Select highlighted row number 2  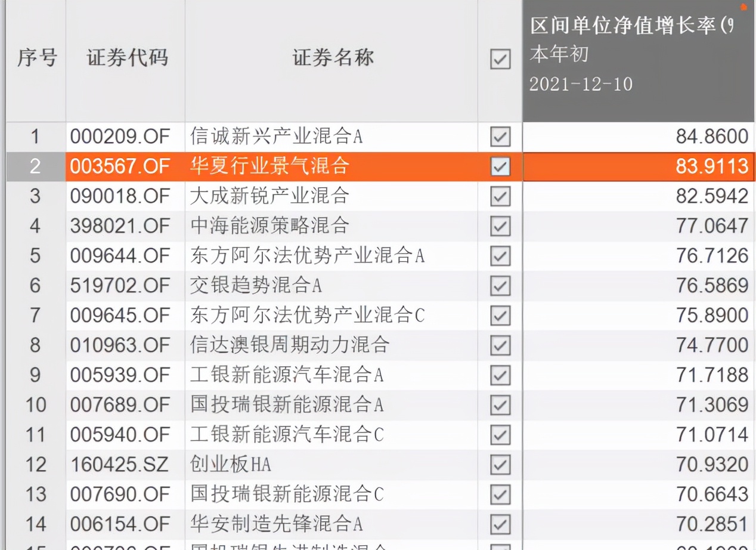click(x=35, y=166)
